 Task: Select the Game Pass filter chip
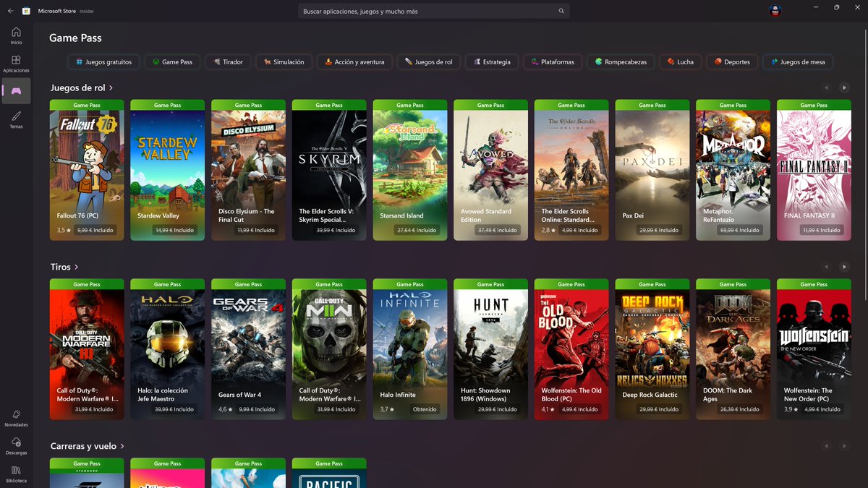click(x=172, y=62)
